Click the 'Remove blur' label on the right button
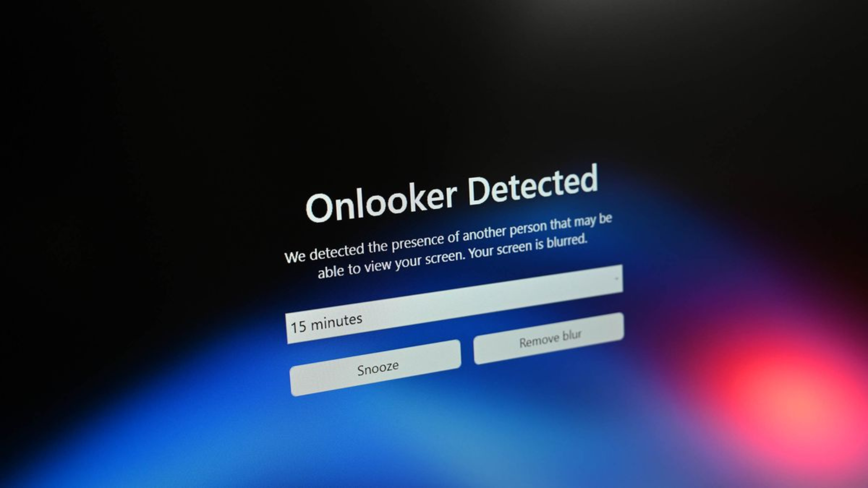The image size is (868, 488). click(x=550, y=339)
